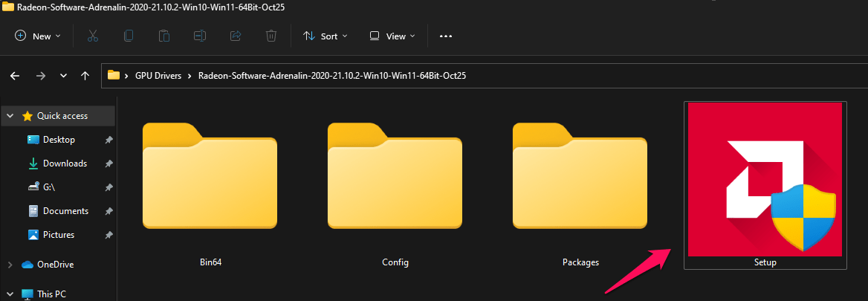Click the pin icon beside Downloads
Screen dimensions: 868x301
click(108, 164)
